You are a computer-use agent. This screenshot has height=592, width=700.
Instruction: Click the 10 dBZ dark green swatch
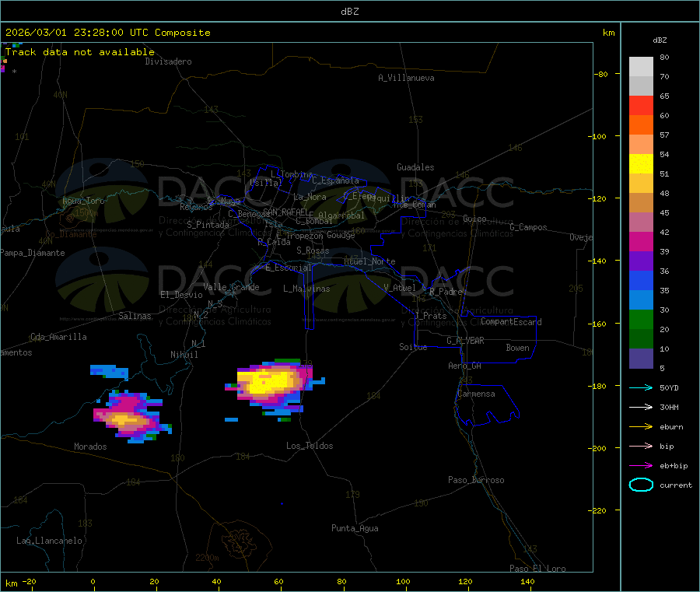(x=641, y=339)
